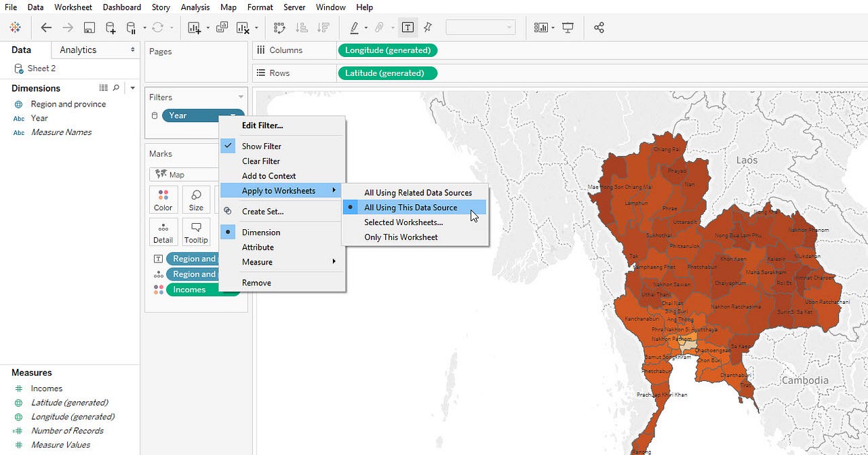Open the Color shelf on the Marks card

(163, 199)
